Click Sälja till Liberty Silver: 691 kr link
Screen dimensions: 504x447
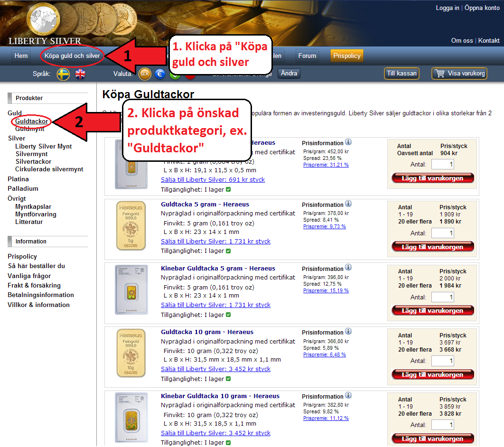[x=213, y=179]
